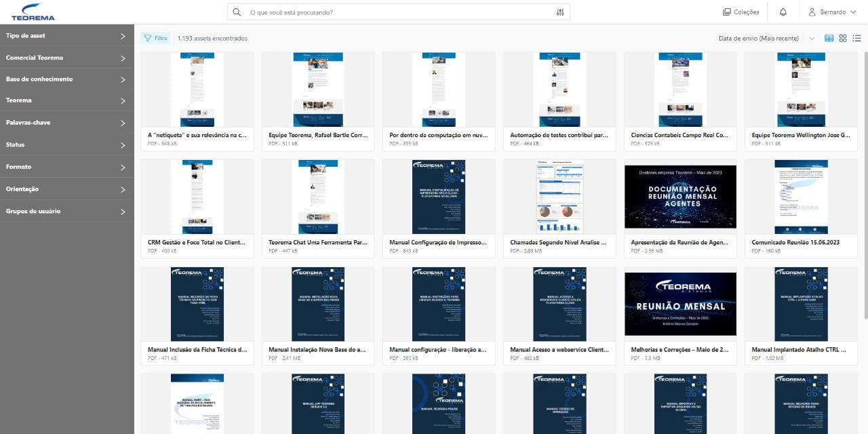Click the title 'Manual Acesso a webservice Client...'

559,350
